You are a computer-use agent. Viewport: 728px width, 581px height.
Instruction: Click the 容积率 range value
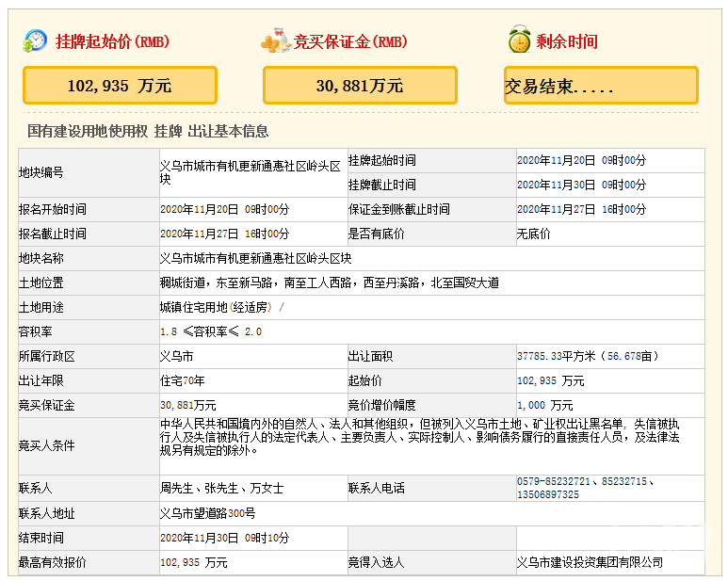(211, 331)
